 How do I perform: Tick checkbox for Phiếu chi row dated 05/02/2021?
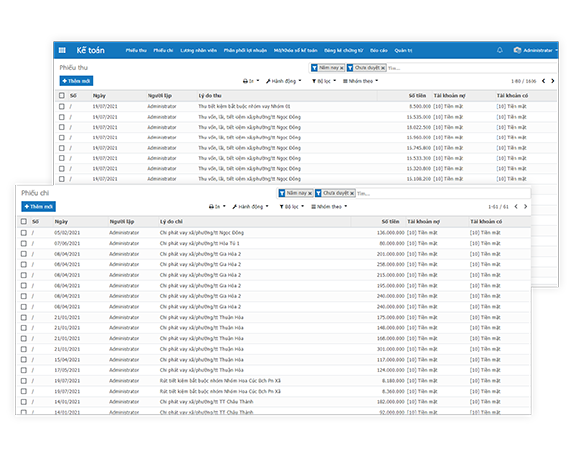coord(24,233)
